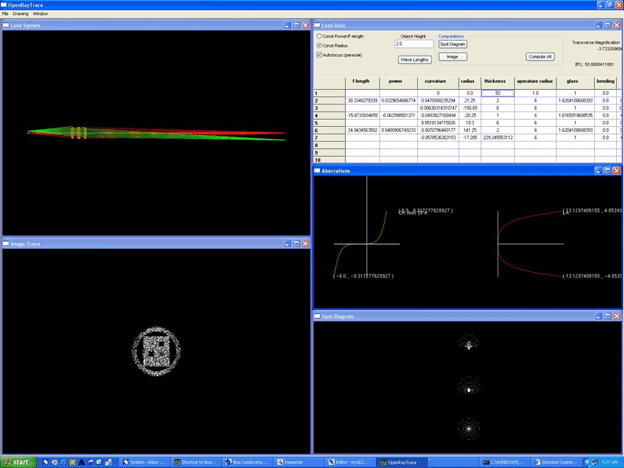
Task: Open the File menu
Action: click(5, 14)
